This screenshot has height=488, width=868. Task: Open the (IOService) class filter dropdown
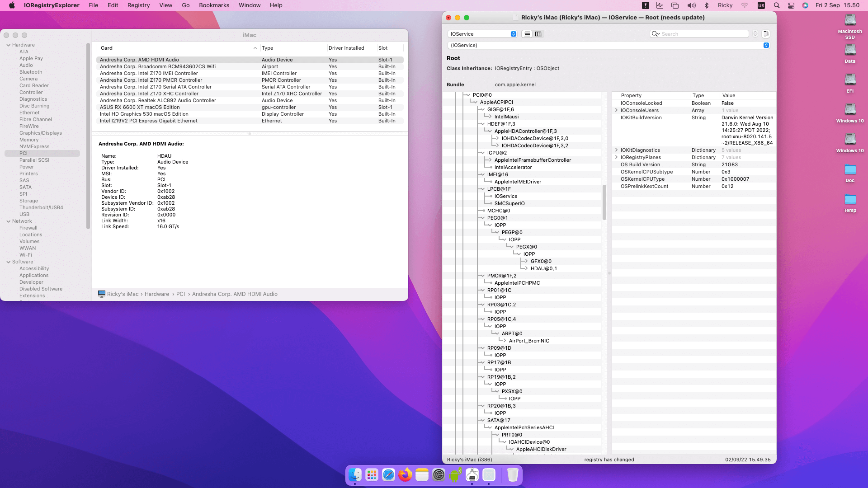766,45
